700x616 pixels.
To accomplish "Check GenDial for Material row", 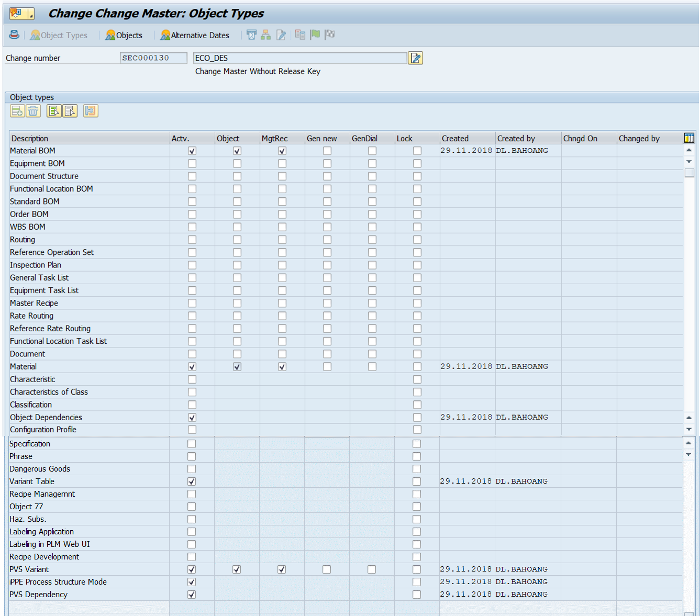I will [x=372, y=367].
